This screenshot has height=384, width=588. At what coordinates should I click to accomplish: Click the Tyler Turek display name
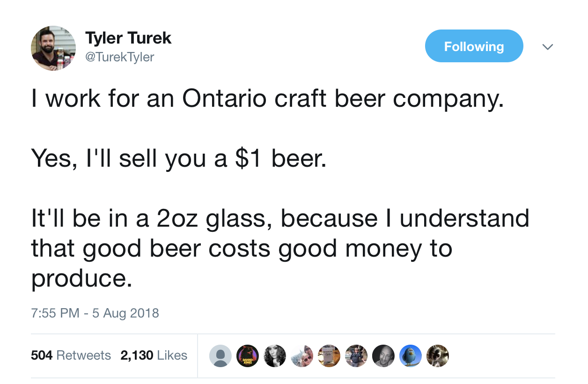click(x=128, y=38)
